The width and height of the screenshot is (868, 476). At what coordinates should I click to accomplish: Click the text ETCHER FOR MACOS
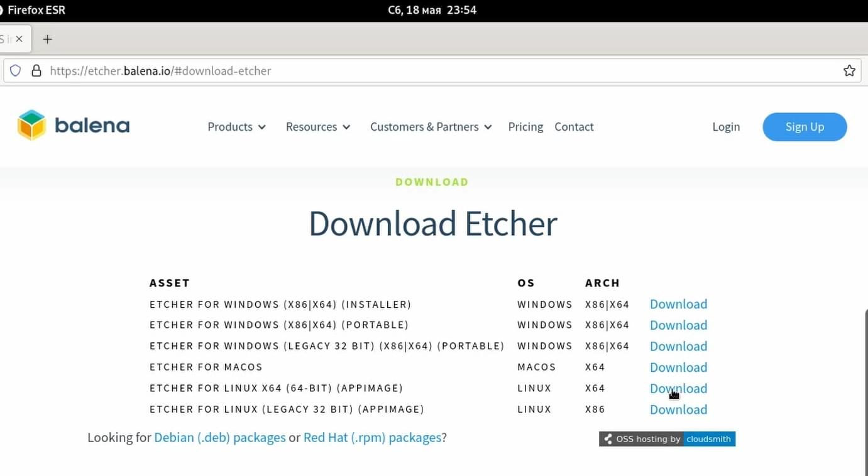click(206, 367)
